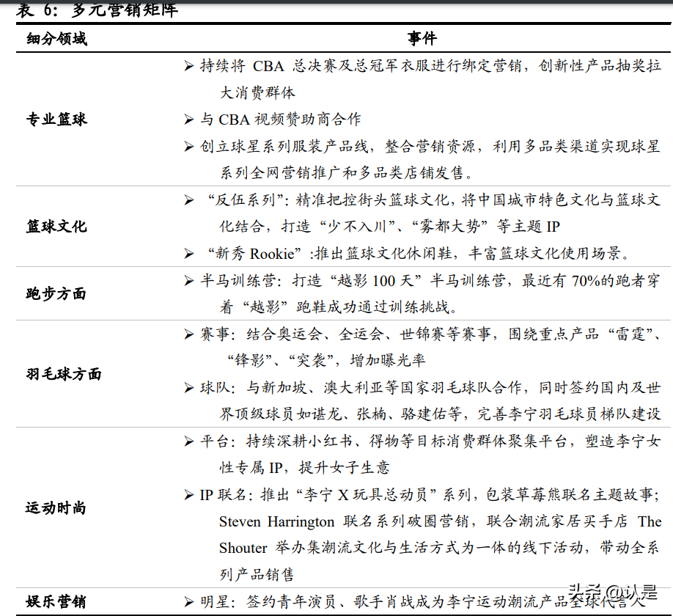Click the "篮球文化" row label
This screenshot has width=673, height=616.
click(x=56, y=227)
